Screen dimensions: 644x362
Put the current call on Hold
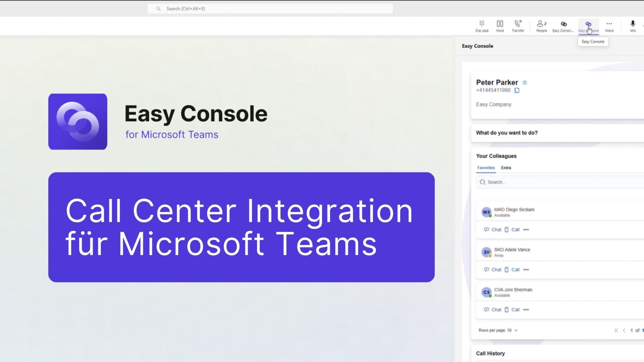click(500, 26)
